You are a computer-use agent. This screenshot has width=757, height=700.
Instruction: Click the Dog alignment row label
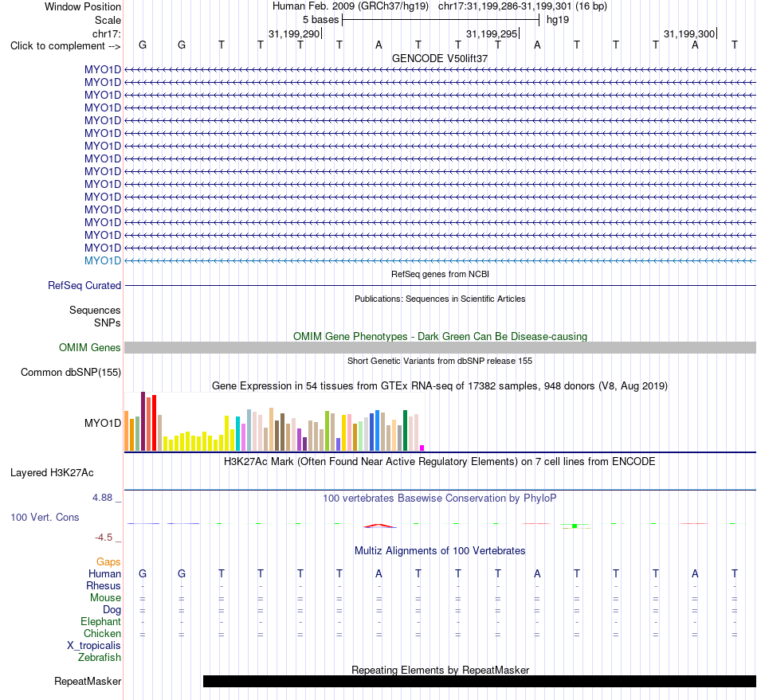(112, 610)
